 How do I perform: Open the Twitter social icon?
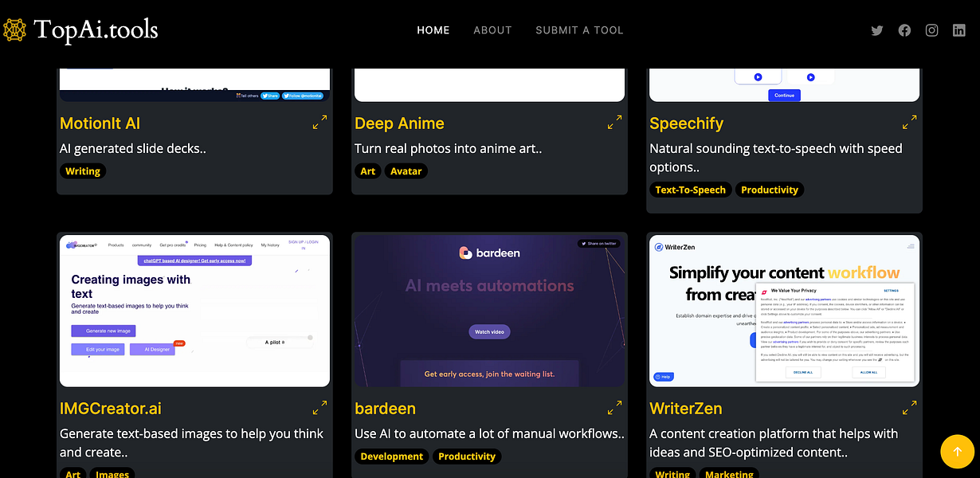(876, 30)
